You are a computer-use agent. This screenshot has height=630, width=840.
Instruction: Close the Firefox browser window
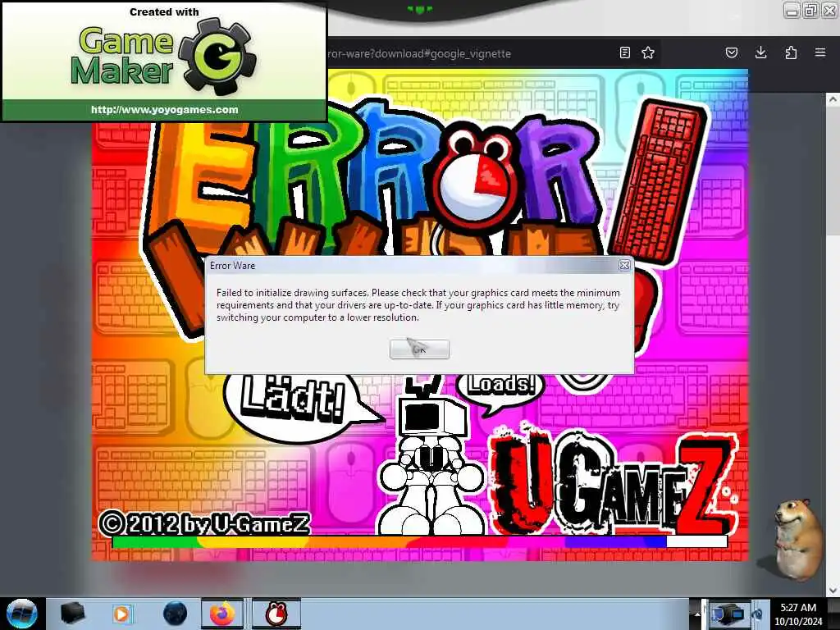tap(829, 10)
